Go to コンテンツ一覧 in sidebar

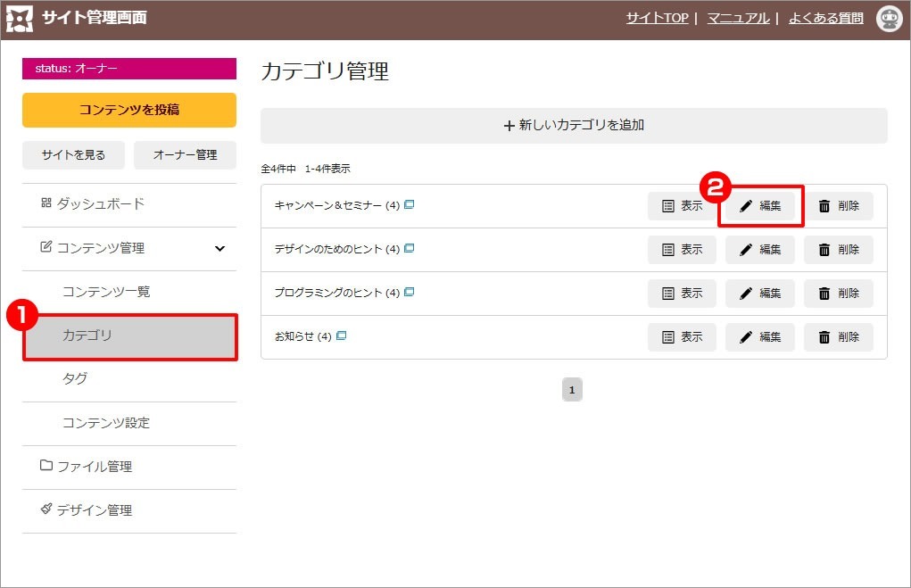[x=106, y=292]
